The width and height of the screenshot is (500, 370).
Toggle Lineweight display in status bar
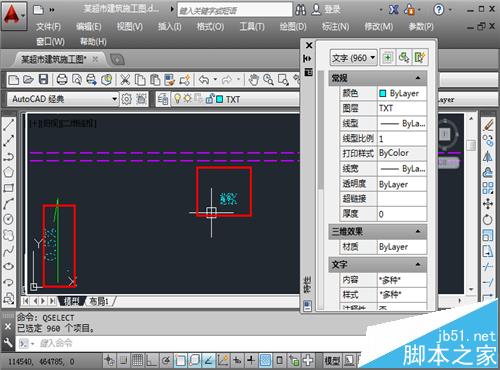(252, 360)
